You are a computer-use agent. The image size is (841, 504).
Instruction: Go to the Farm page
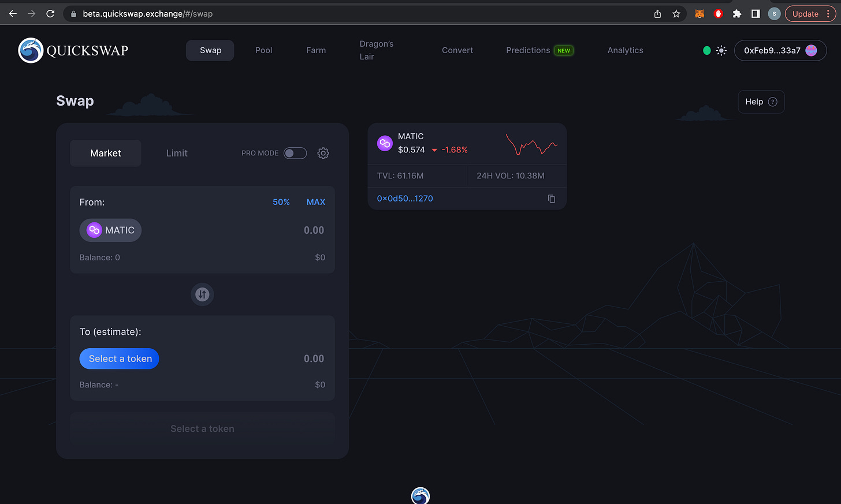[x=316, y=50]
